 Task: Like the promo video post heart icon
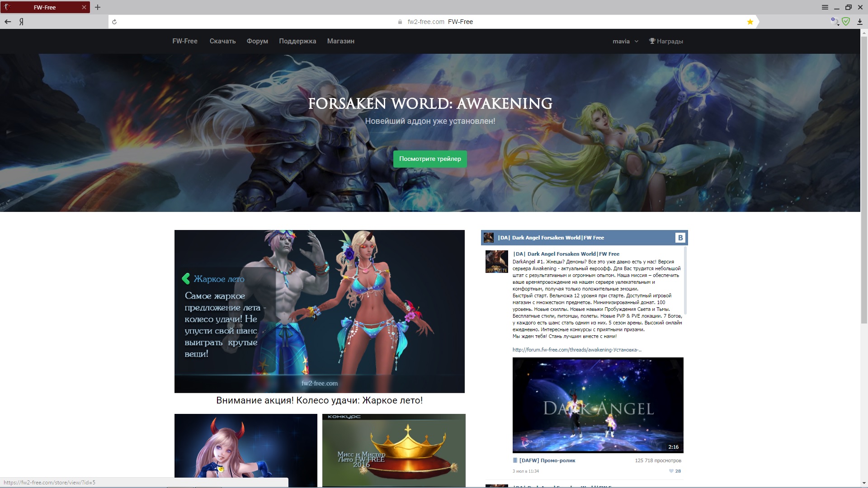[671, 471]
